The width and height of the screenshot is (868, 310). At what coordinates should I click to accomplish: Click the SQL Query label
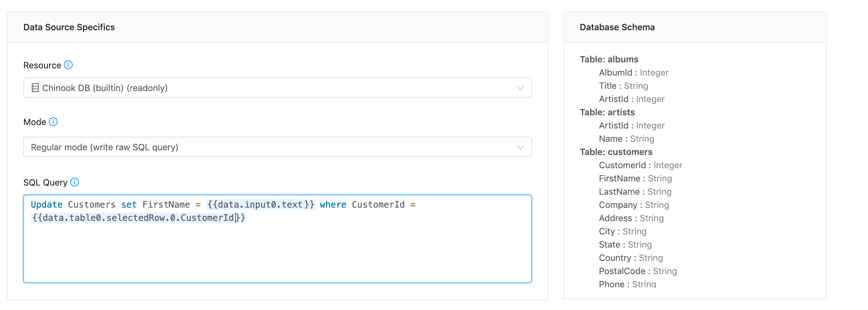45,182
